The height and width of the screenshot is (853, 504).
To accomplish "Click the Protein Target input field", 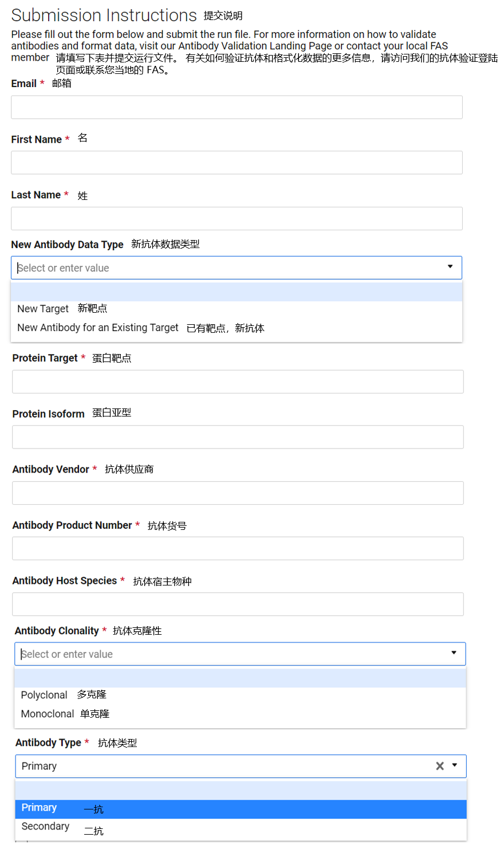I will coord(238,382).
